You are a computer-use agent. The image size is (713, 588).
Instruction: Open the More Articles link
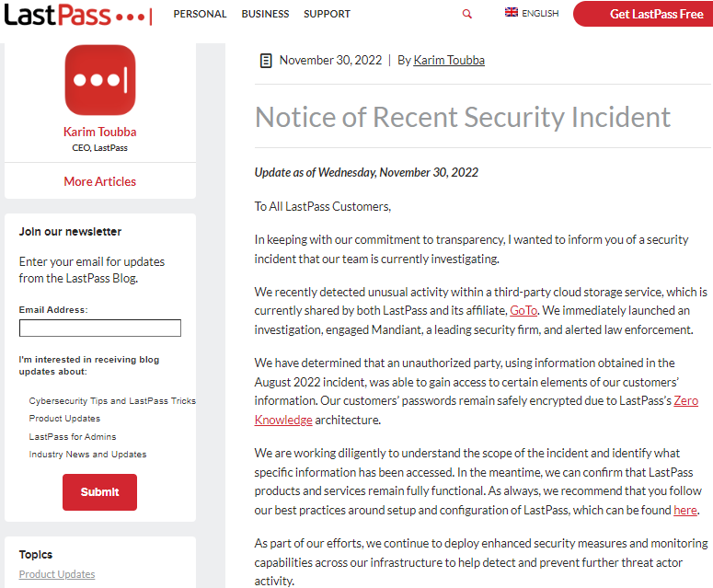[99, 181]
